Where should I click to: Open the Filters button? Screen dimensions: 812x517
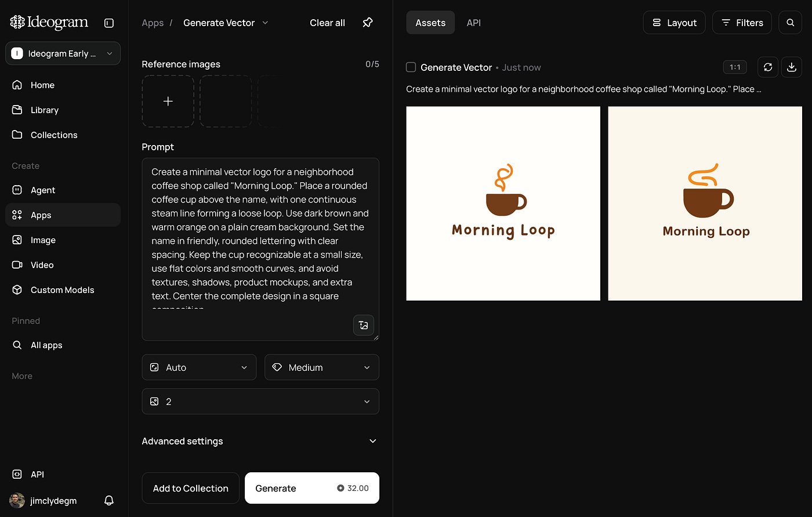pos(742,23)
